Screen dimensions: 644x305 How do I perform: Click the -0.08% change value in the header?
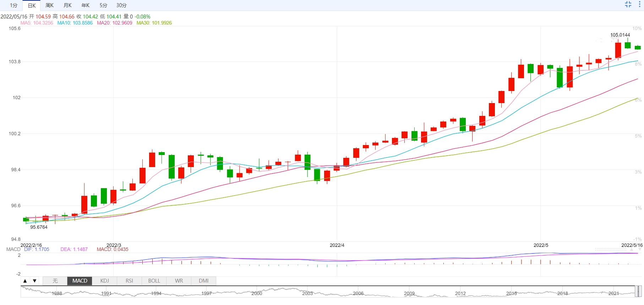point(143,17)
